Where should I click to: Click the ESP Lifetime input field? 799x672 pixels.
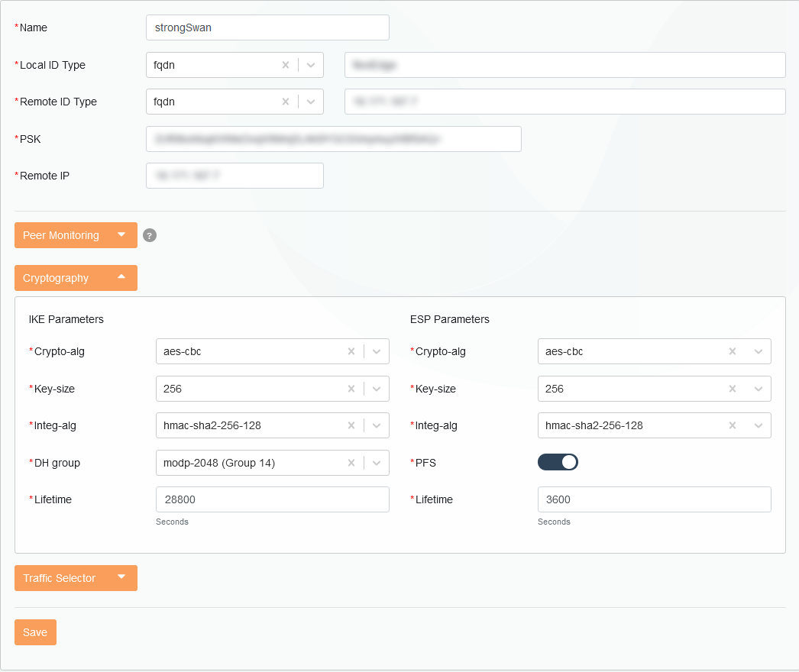(x=654, y=499)
